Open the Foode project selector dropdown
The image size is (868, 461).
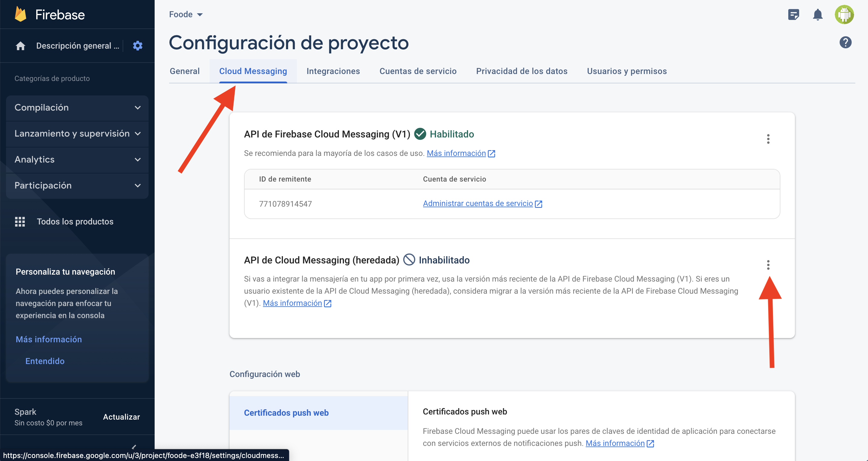(186, 15)
